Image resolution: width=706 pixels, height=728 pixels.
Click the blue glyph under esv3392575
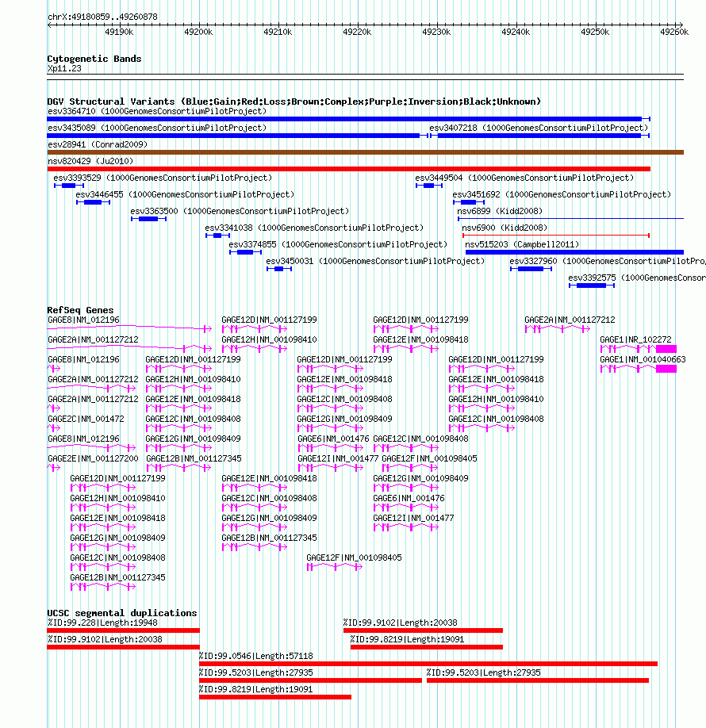click(592, 285)
